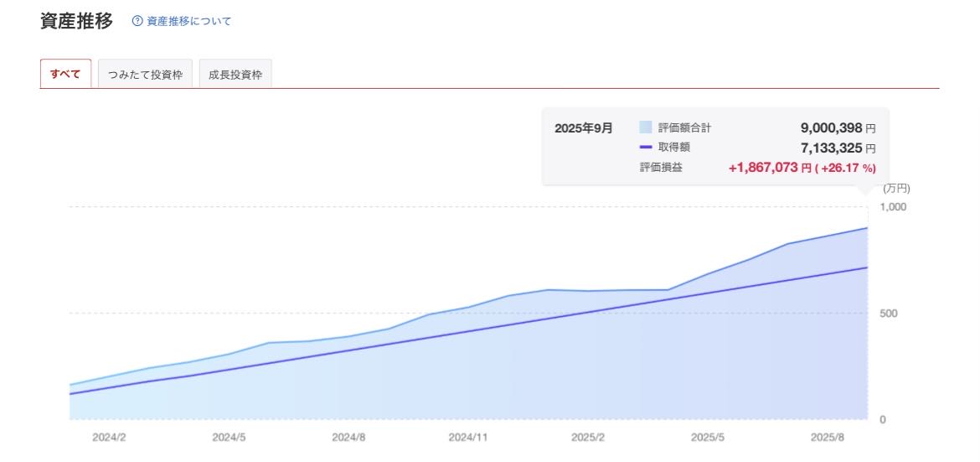This screenshot has height=462, width=980.
Task: Click the 資産推移 section heading
Action: [x=76, y=21]
